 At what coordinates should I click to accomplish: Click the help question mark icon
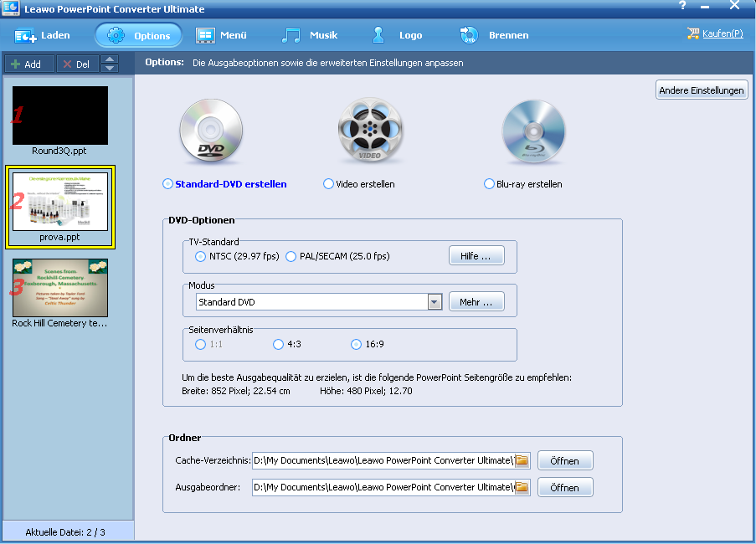coord(682,6)
